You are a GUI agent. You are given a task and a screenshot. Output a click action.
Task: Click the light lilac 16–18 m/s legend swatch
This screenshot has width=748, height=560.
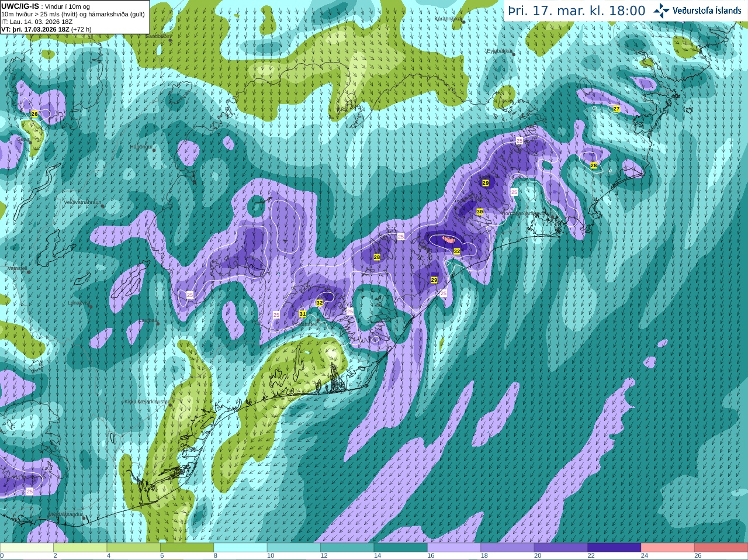coord(454,548)
